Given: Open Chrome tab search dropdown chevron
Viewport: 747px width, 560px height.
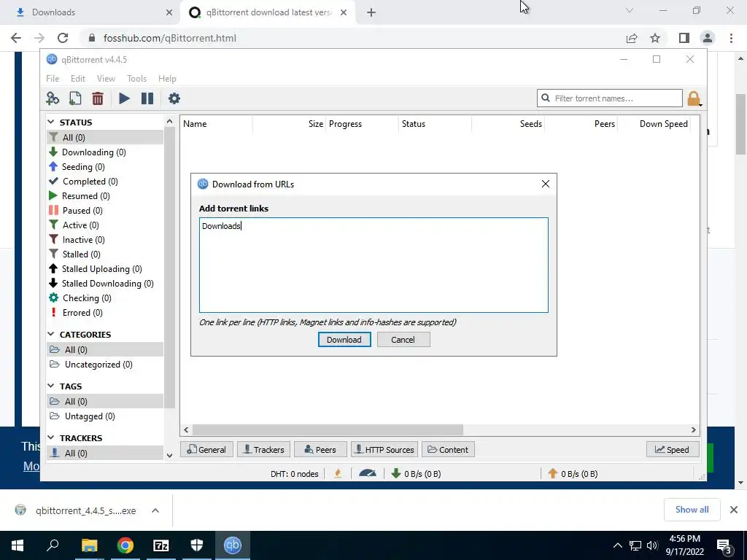Looking at the screenshot, I should click(x=630, y=10).
